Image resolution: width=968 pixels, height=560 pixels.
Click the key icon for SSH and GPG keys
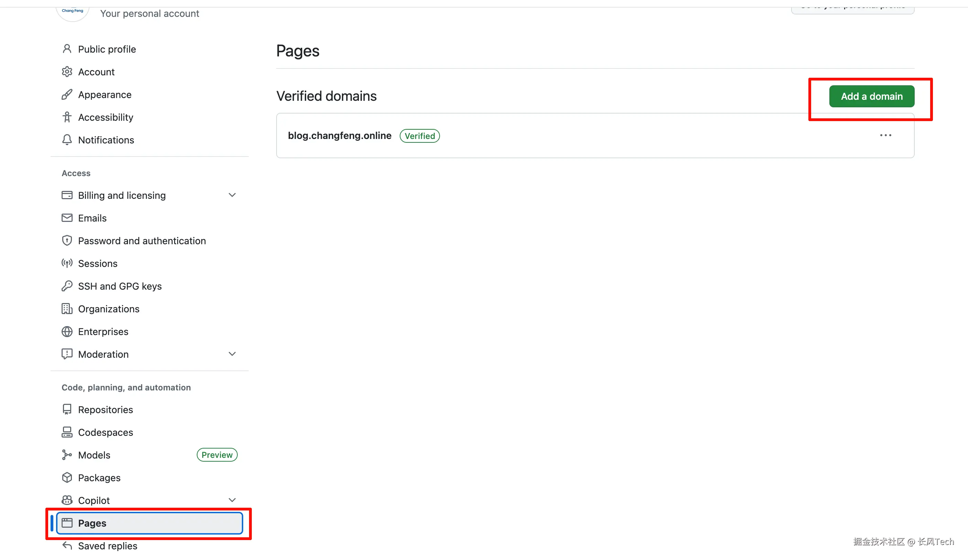tap(67, 286)
